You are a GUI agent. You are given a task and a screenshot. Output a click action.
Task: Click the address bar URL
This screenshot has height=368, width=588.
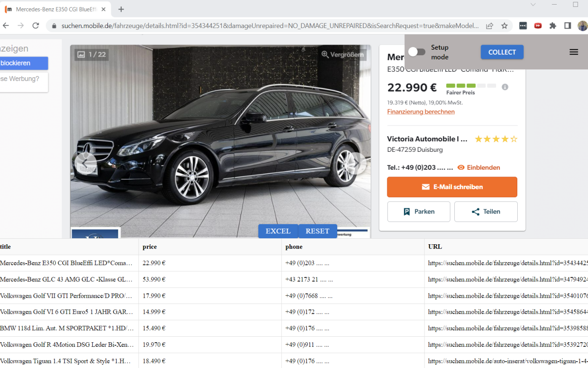click(x=270, y=26)
